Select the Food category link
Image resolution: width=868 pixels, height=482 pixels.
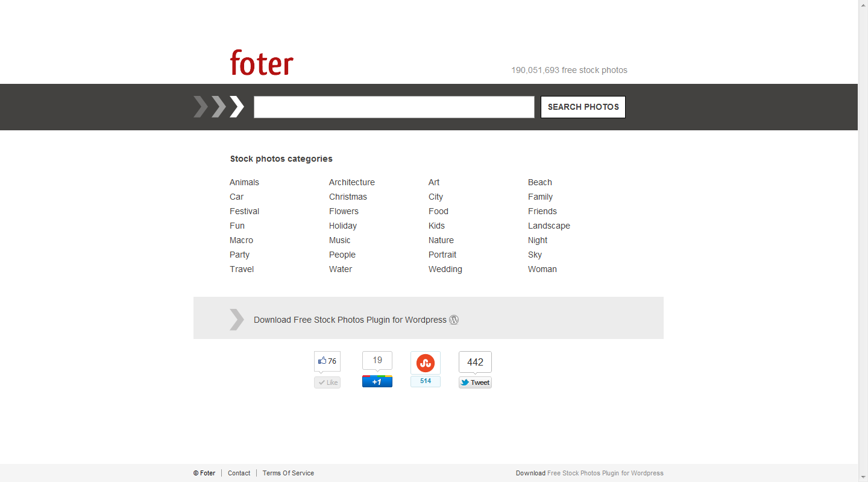438,211
